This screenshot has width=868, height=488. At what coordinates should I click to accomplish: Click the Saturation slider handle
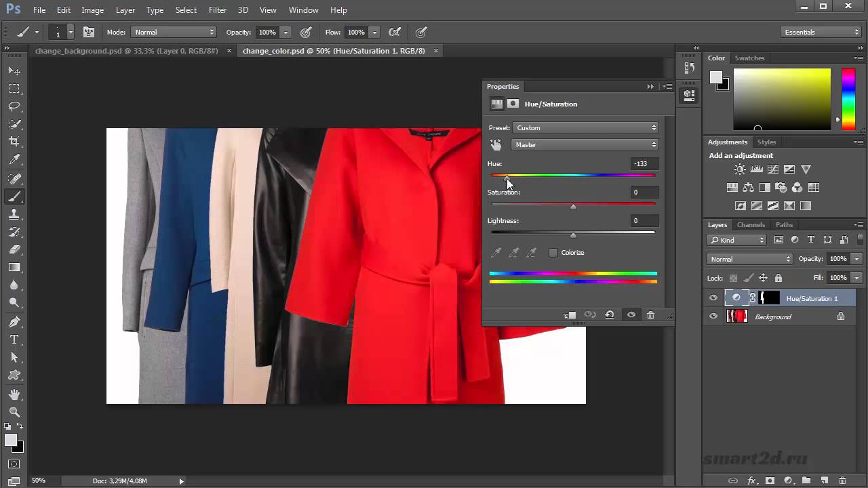(573, 207)
